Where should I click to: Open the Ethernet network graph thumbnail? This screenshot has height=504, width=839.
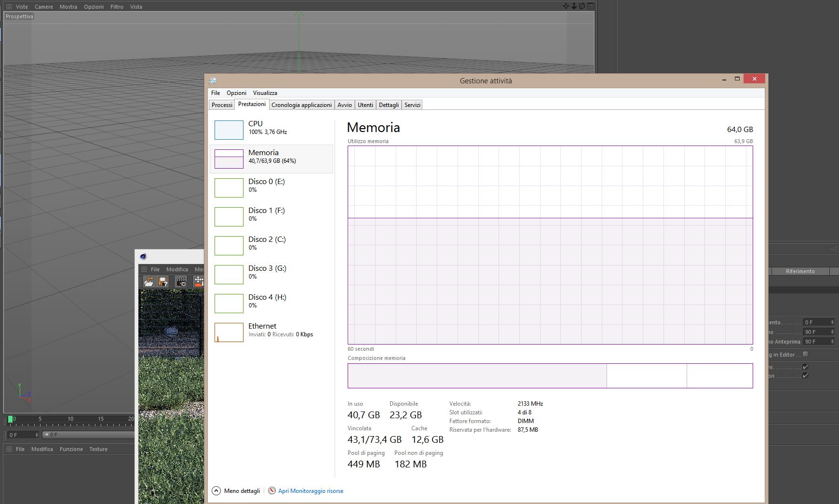229,332
